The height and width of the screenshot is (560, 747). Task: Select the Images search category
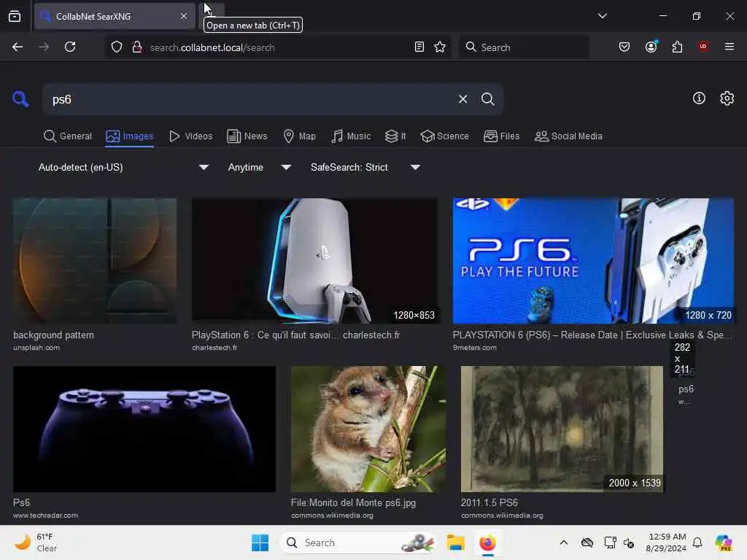click(x=130, y=136)
